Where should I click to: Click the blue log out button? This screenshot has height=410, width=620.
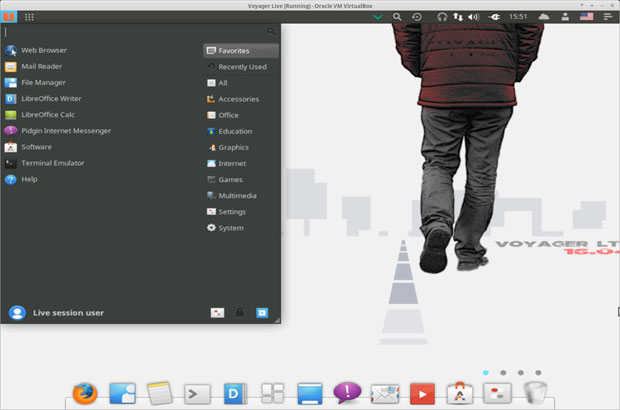click(x=262, y=313)
